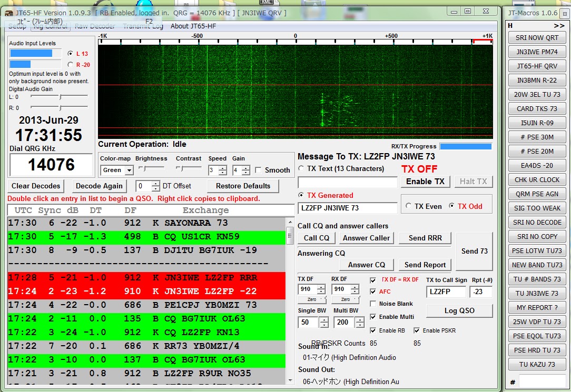This screenshot has width=571, height=392.
Task: Select the R -20 audio channel radio
Action: pyautogui.click(x=70, y=64)
